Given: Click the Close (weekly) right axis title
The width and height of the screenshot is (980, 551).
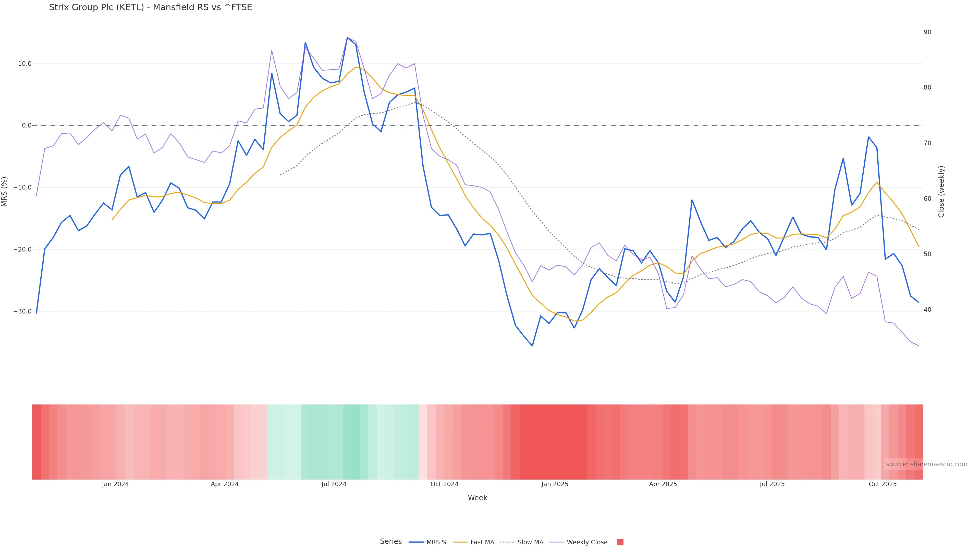Looking at the screenshot, I should pyautogui.click(x=941, y=192).
